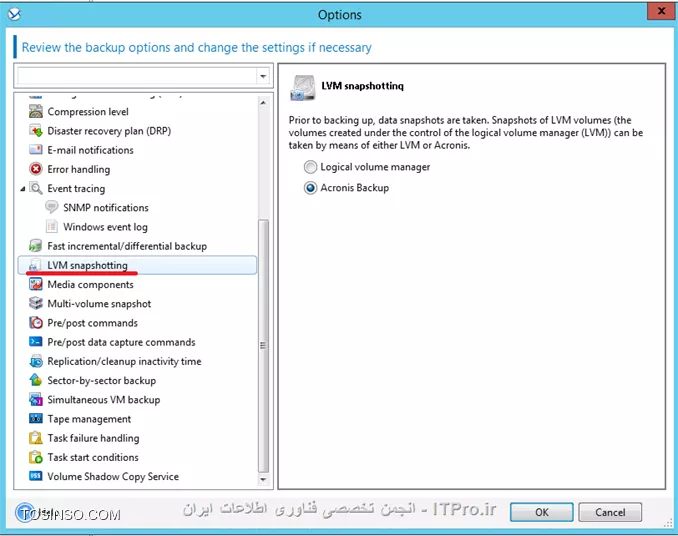Screen dimensions: 678x536
Task: Click the Cancel button
Action: (610, 512)
